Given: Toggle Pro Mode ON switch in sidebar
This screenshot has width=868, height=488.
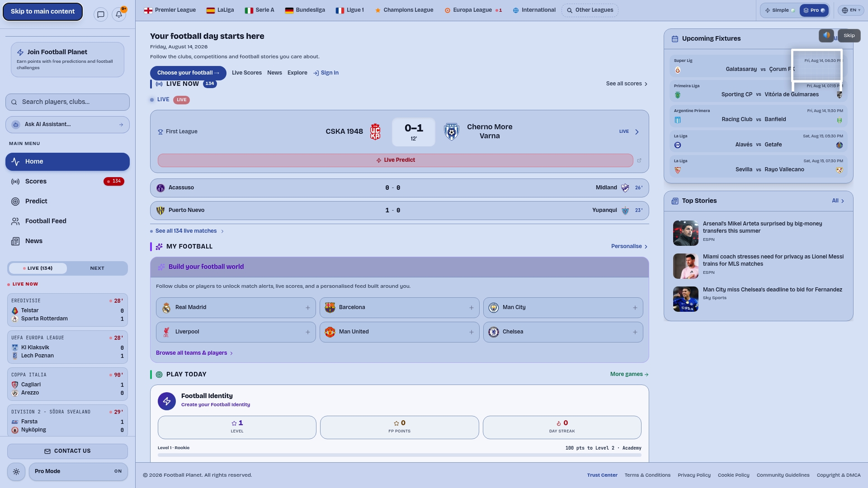Looking at the screenshot, I should coord(78,472).
